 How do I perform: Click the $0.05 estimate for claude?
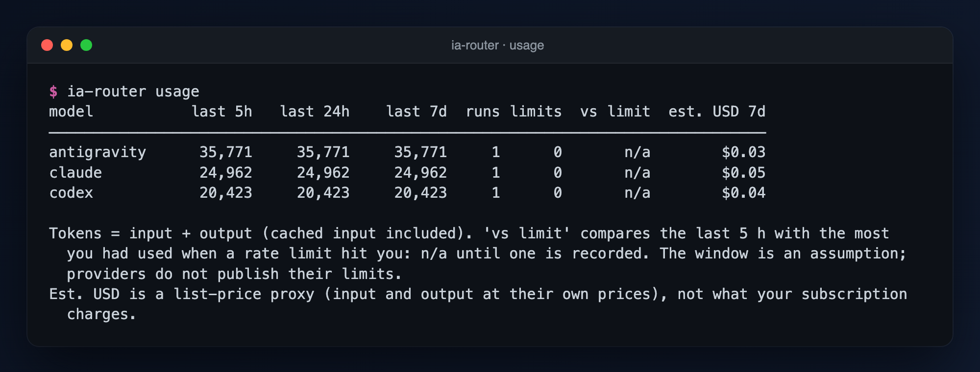pos(744,173)
